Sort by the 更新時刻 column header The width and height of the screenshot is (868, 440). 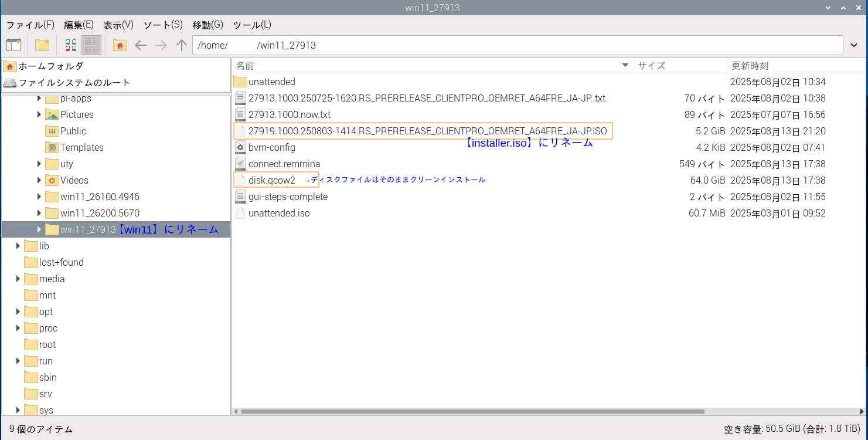click(x=796, y=66)
